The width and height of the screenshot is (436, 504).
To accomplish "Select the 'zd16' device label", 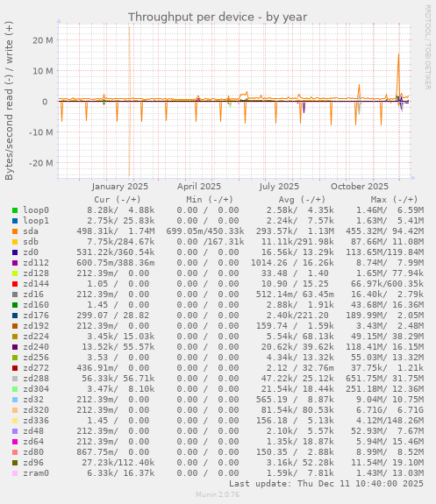I will point(33,295).
